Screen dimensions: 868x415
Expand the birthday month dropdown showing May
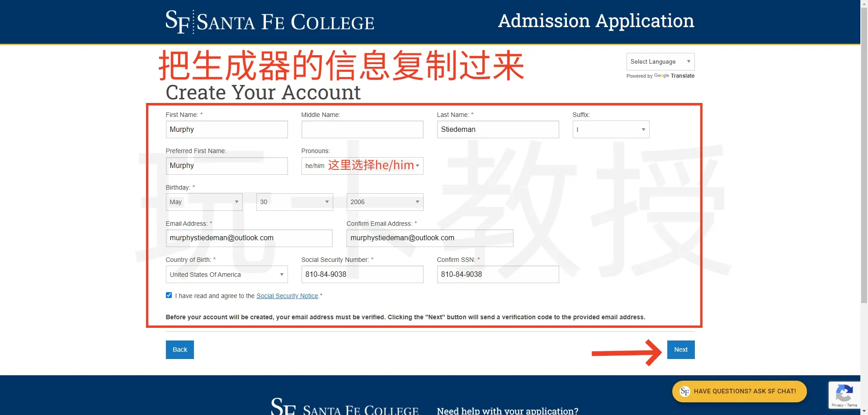204,202
